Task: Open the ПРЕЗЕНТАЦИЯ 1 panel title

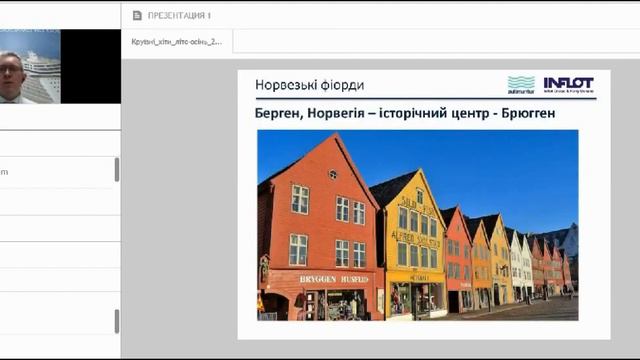Action: click(179, 16)
